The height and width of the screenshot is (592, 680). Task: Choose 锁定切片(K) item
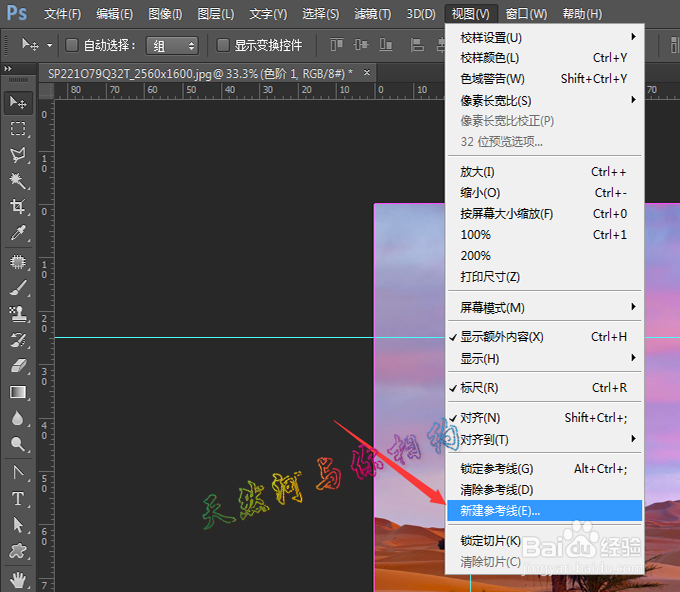click(x=545, y=541)
